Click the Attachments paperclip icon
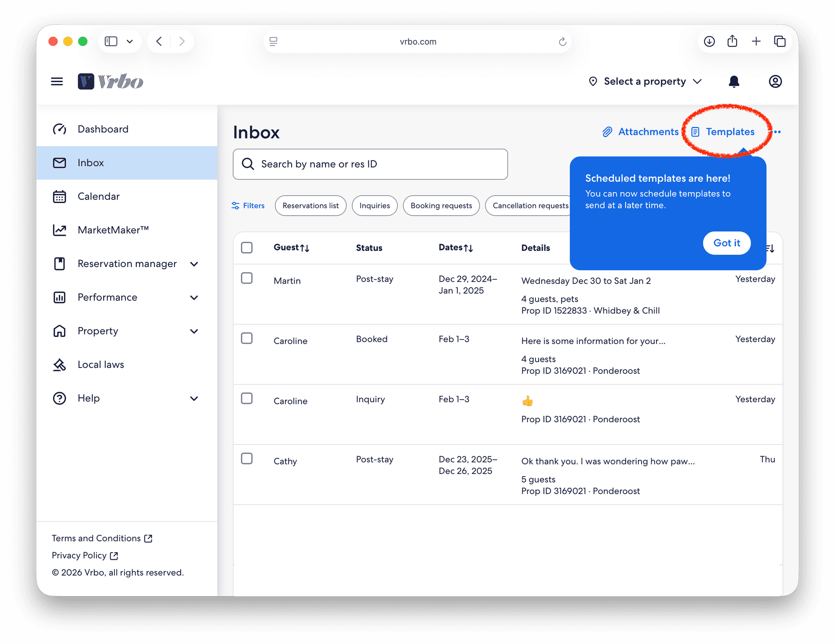The width and height of the screenshot is (835, 644). (x=607, y=132)
